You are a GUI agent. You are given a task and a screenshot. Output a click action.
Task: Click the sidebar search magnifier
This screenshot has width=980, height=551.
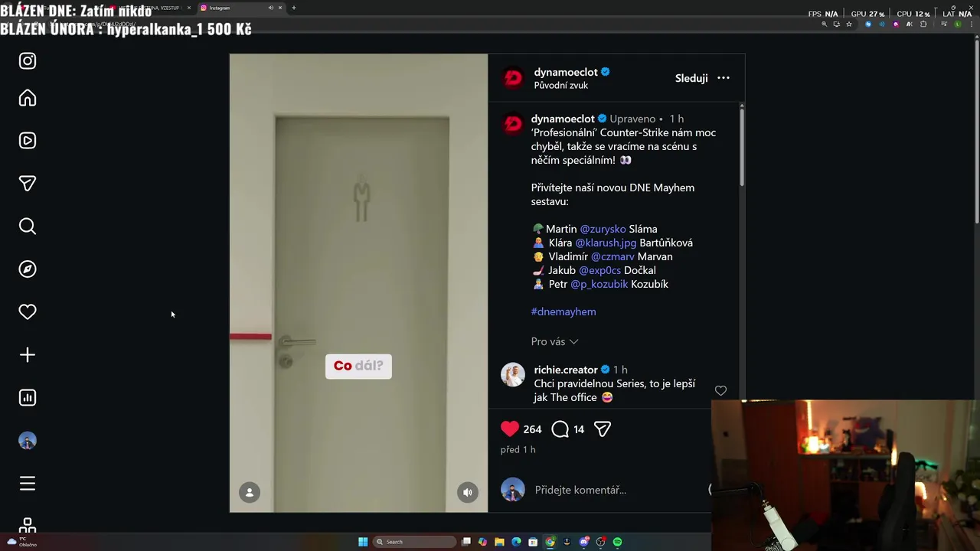coord(28,227)
